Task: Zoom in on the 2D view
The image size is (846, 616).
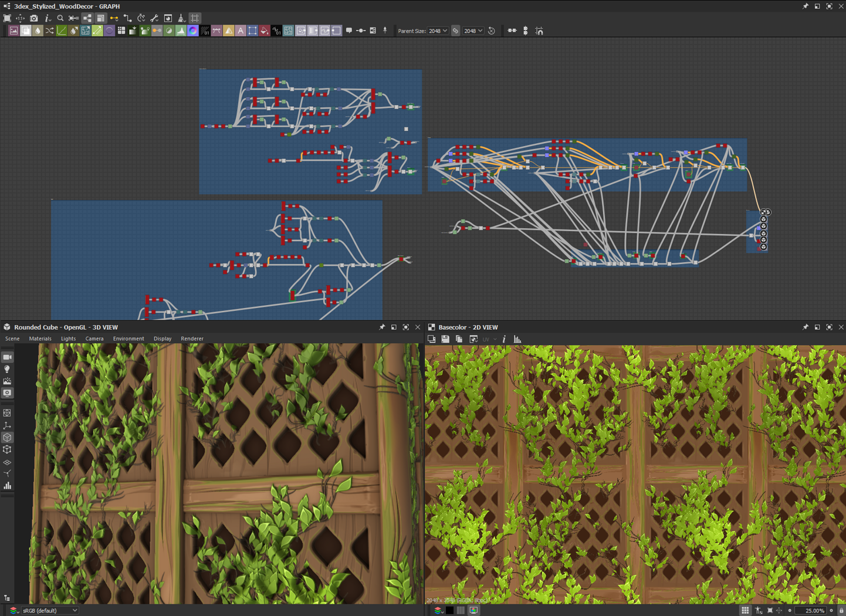Action: [x=831, y=610]
